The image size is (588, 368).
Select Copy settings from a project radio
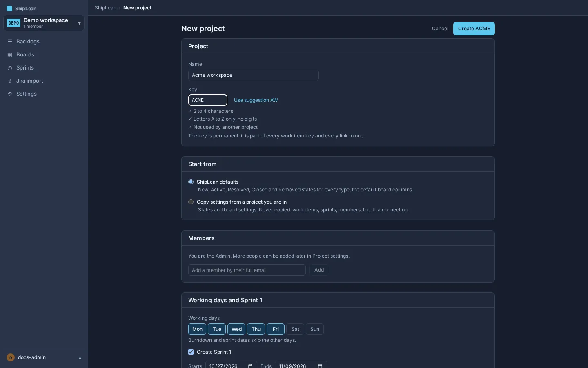[x=191, y=202]
